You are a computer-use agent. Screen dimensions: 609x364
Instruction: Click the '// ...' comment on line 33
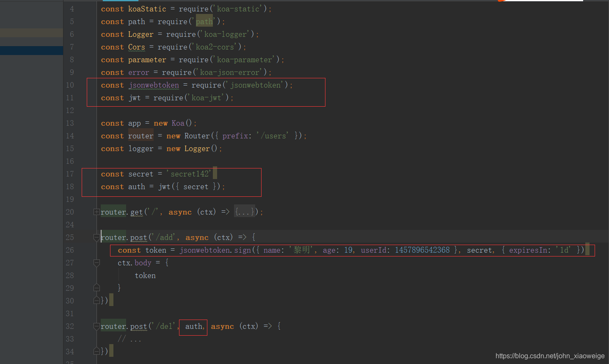129,339
